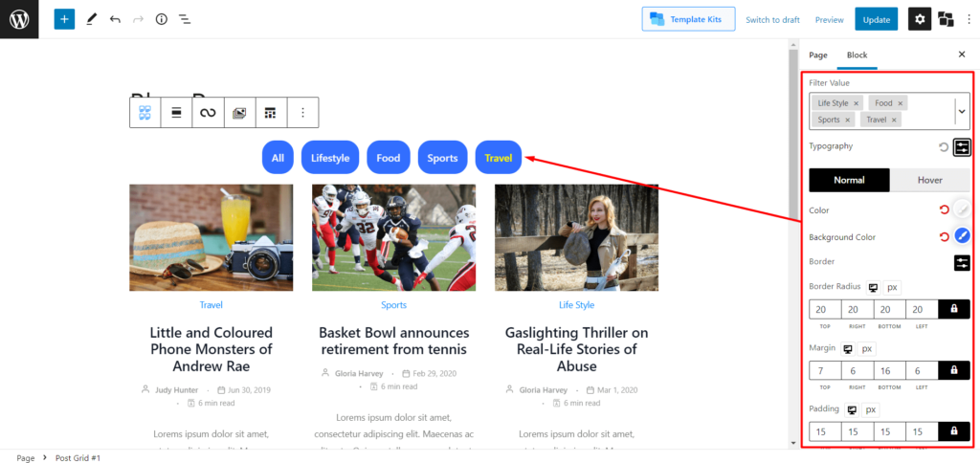Open the Border Radius px unit selector
The image size is (980, 463).
(892, 287)
